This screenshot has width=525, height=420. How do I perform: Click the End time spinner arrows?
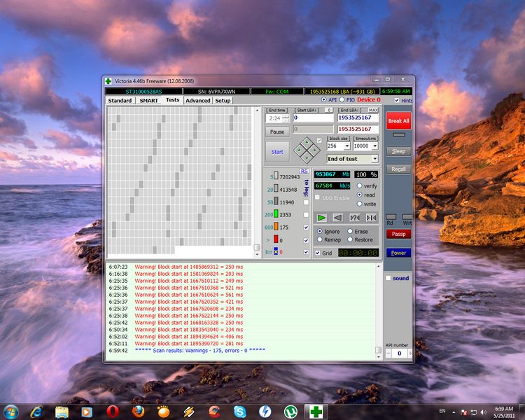pos(286,118)
